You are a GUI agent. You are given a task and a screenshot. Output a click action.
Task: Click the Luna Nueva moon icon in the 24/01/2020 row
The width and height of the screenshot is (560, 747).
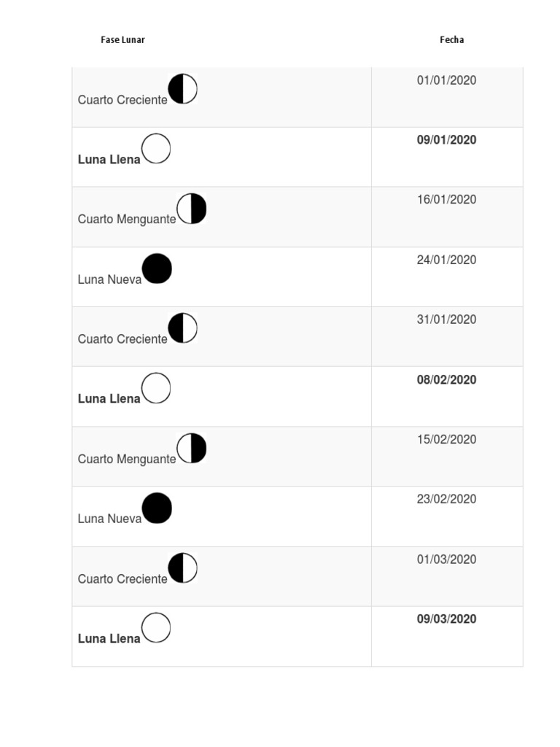tap(157, 268)
